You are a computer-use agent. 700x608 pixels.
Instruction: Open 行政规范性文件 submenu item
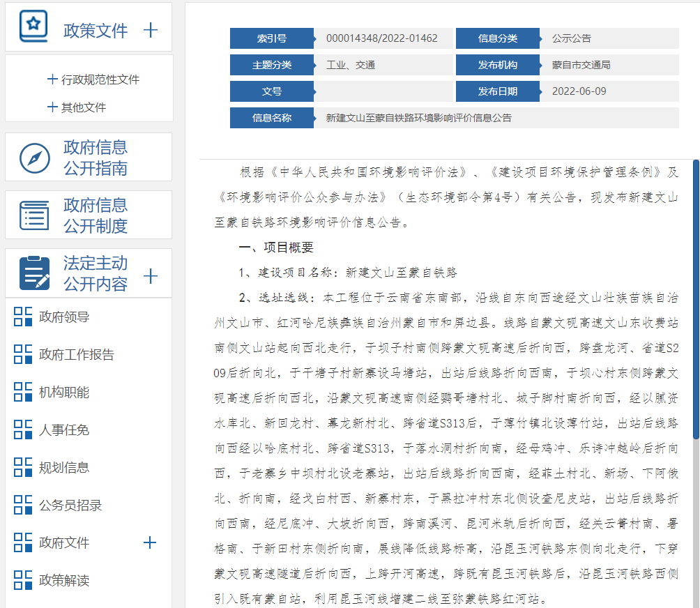93,79
